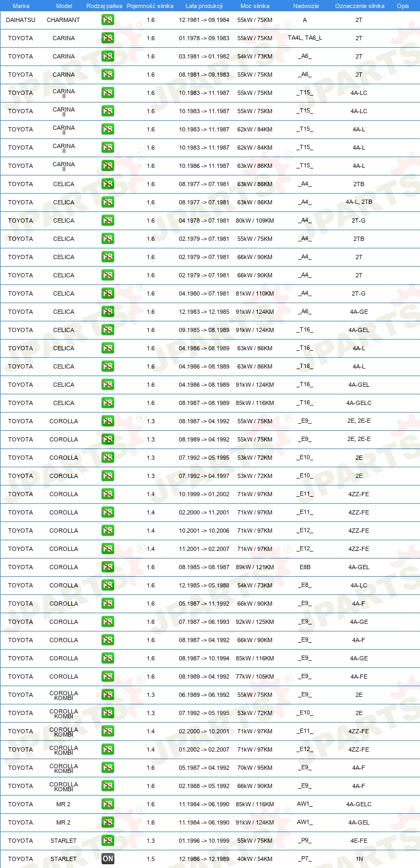Click the _P9_ body code cell

pos(305,841)
